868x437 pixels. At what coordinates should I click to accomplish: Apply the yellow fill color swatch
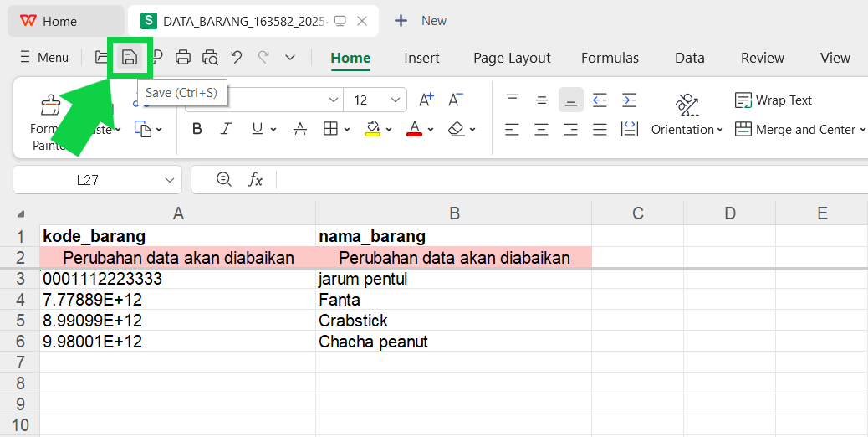[373, 129]
